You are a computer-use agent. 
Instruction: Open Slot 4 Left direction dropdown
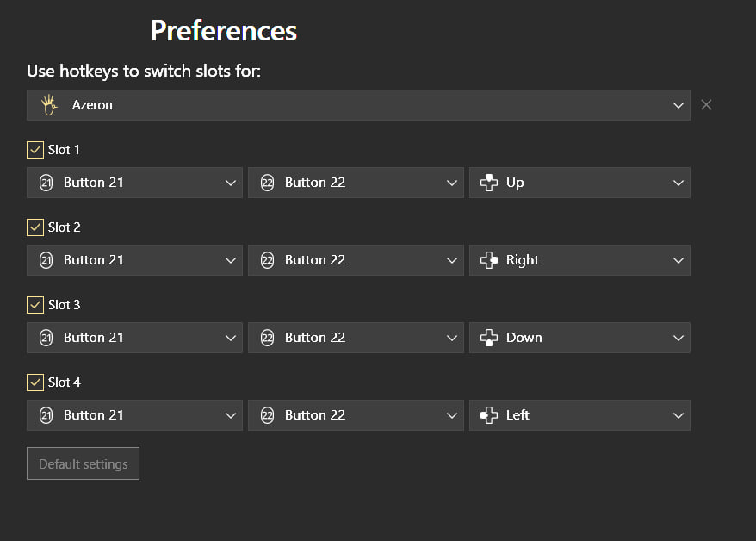click(x=579, y=415)
